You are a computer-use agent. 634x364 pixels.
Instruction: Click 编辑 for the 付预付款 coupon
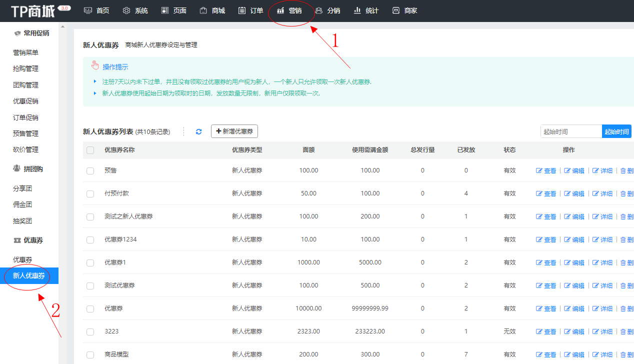coord(574,193)
